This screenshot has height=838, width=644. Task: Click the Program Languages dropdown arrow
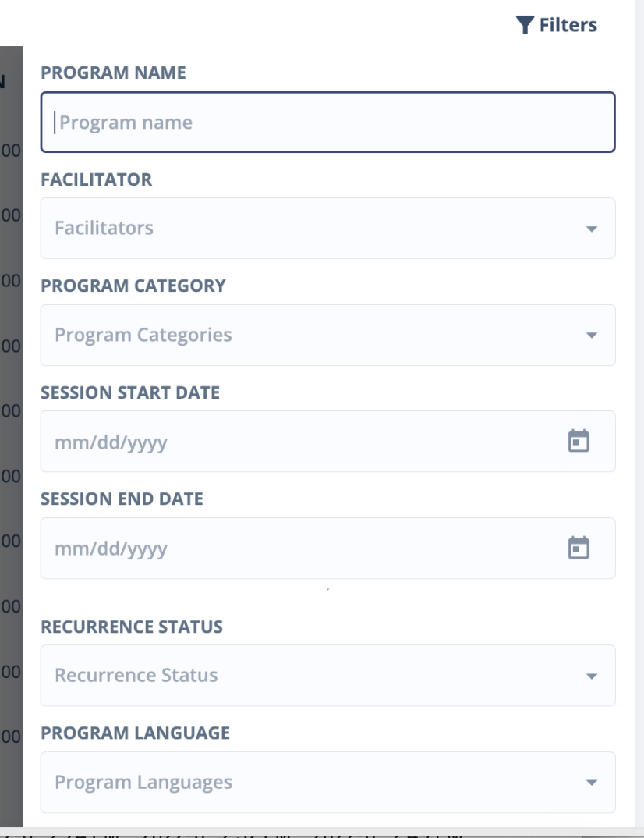point(591,783)
